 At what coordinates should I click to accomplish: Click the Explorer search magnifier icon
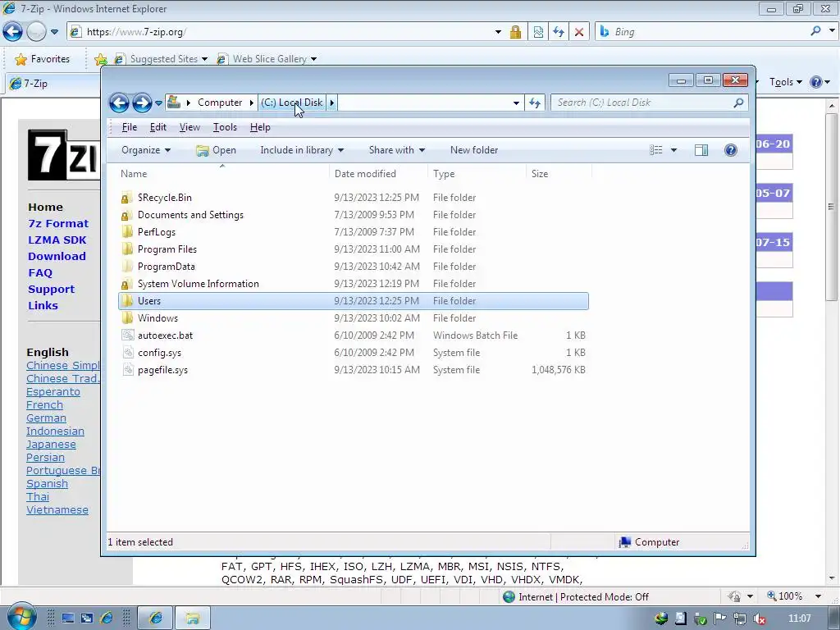point(739,103)
